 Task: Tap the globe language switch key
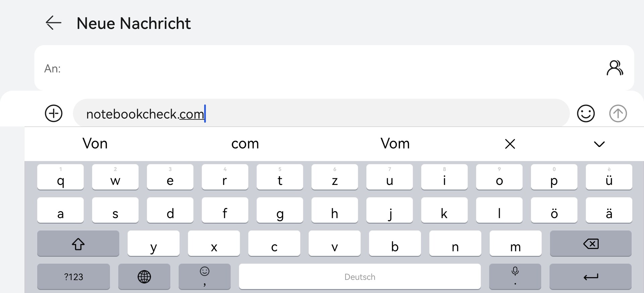click(144, 277)
